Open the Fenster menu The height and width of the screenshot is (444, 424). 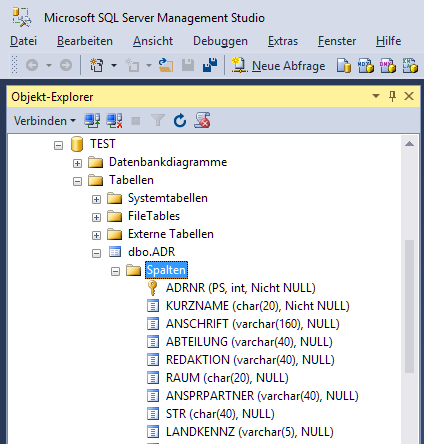(337, 41)
